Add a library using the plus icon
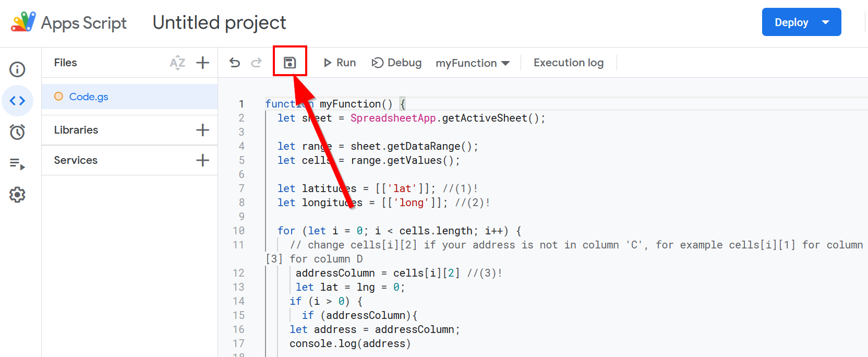Viewport: 868px width, 357px height. click(x=203, y=130)
